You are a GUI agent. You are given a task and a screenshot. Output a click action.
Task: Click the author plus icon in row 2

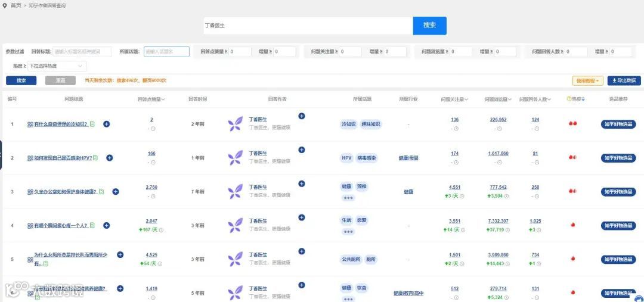302,150
